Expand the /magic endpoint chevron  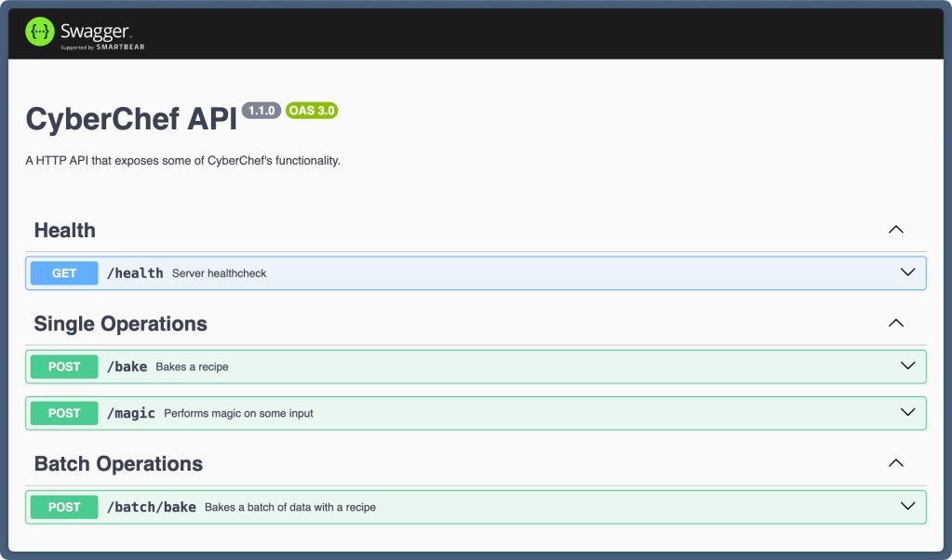(907, 413)
